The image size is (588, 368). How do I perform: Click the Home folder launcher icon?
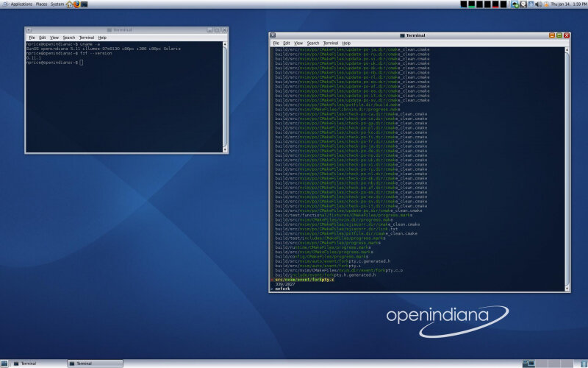[69, 4]
